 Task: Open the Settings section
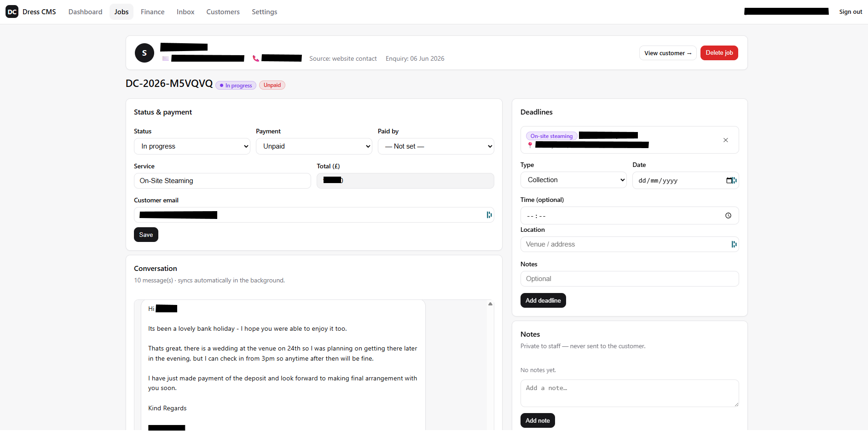click(x=264, y=12)
